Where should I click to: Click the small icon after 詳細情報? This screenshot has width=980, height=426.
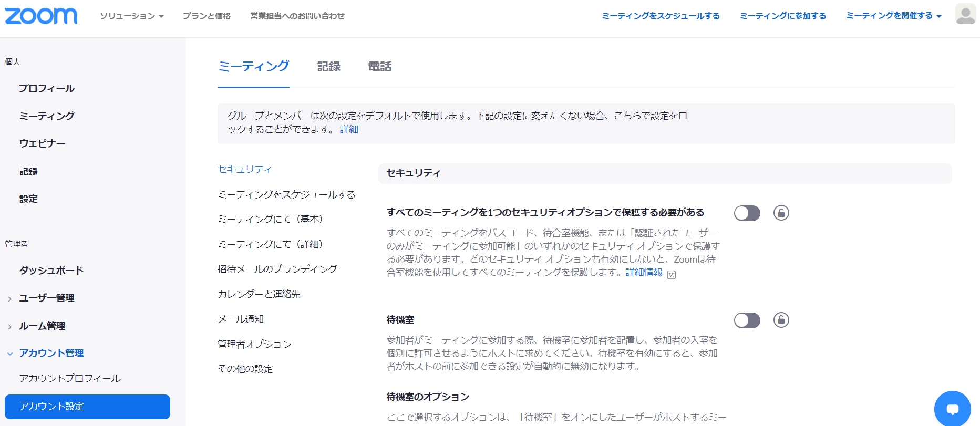click(672, 274)
